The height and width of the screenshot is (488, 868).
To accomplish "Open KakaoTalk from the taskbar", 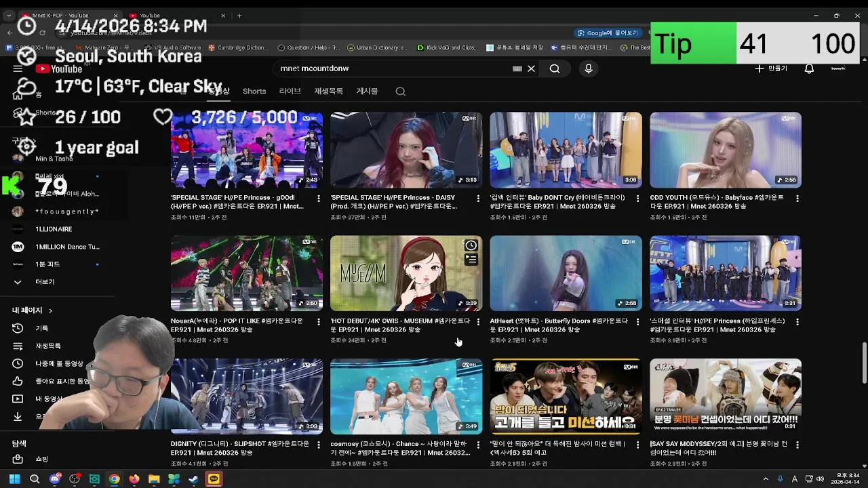I will point(214,479).
